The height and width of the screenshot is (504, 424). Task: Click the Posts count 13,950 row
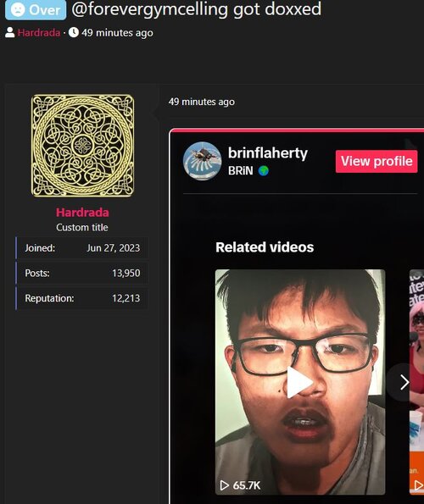pyautogui.click(x=82, y=274)
